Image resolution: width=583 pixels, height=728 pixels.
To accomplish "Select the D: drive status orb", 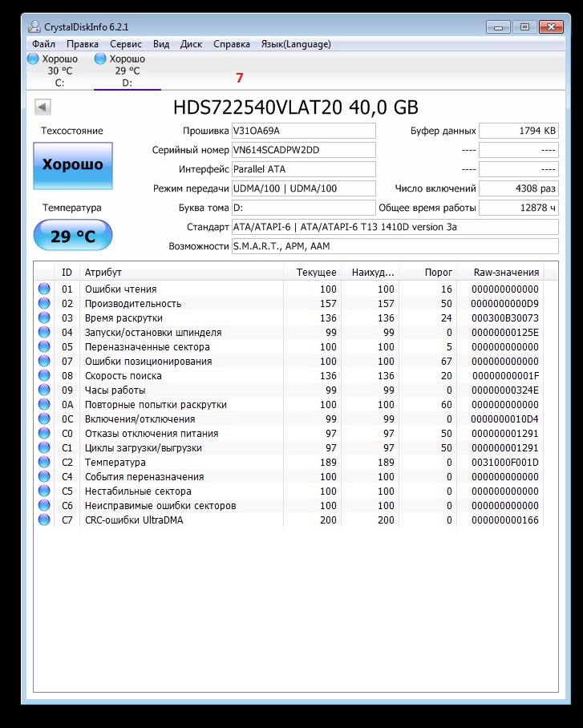I will click(x=100, y=59).
